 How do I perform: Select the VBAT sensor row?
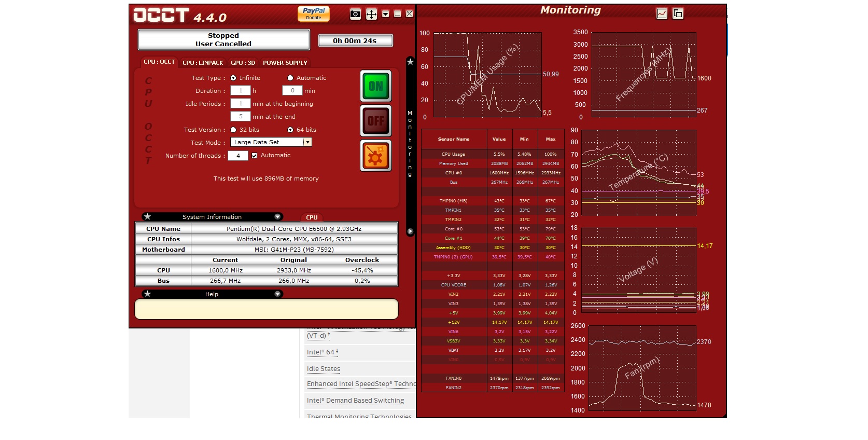[493, 350]
